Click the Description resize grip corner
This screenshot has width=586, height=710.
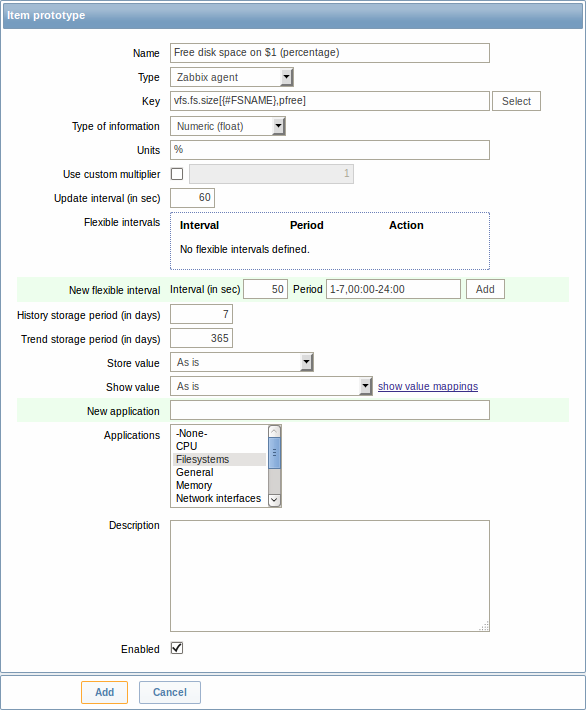[484, 626]
